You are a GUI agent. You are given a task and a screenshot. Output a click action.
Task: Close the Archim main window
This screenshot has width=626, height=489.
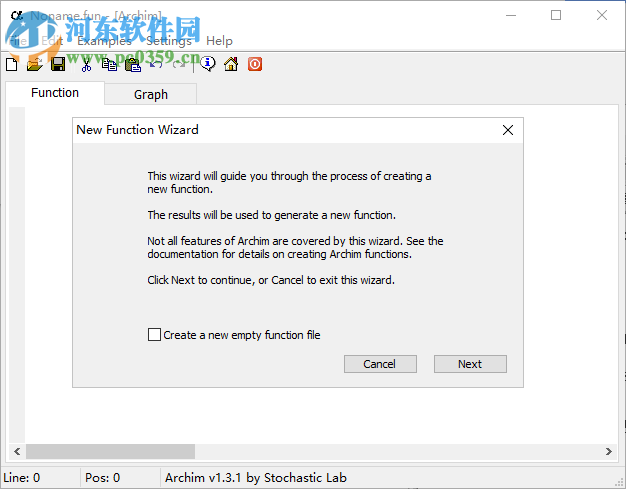point(602,15)
